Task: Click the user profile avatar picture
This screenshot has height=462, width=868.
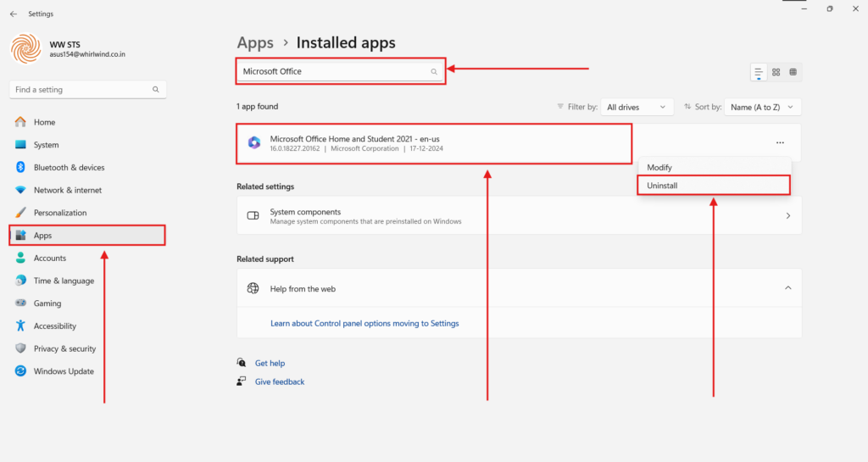Action: [25, 48]
